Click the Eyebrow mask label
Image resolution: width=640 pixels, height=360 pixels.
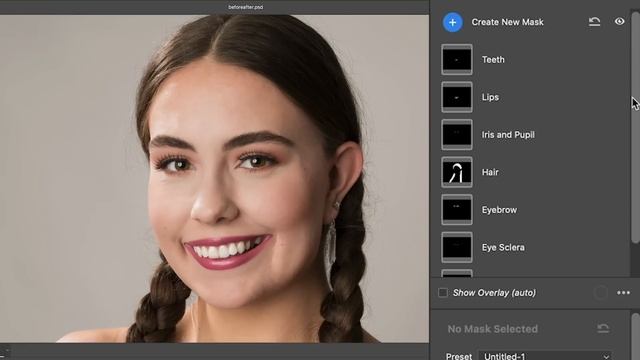(499, 210)
